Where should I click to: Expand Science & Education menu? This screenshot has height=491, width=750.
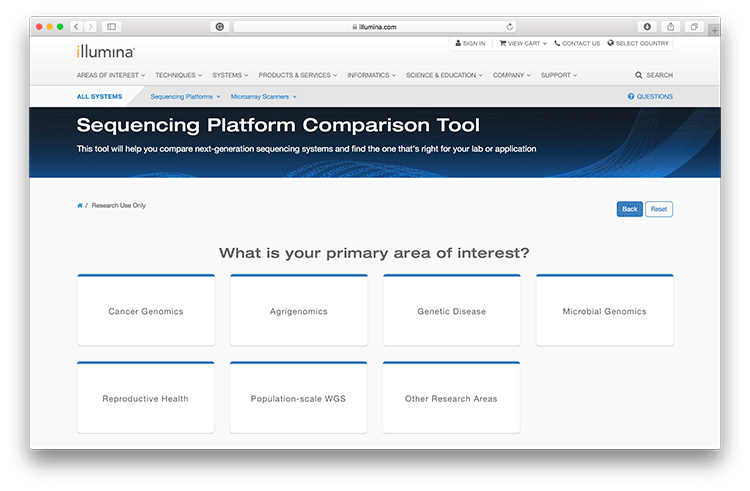(444, 75)
